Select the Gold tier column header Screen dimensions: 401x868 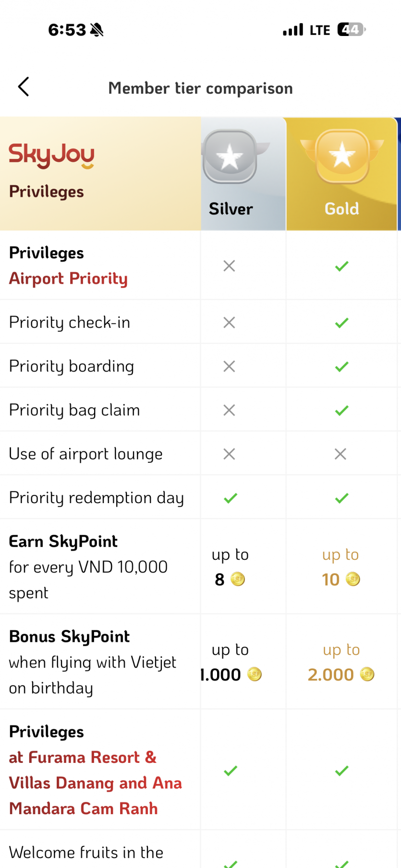click(x=342, y=209)
